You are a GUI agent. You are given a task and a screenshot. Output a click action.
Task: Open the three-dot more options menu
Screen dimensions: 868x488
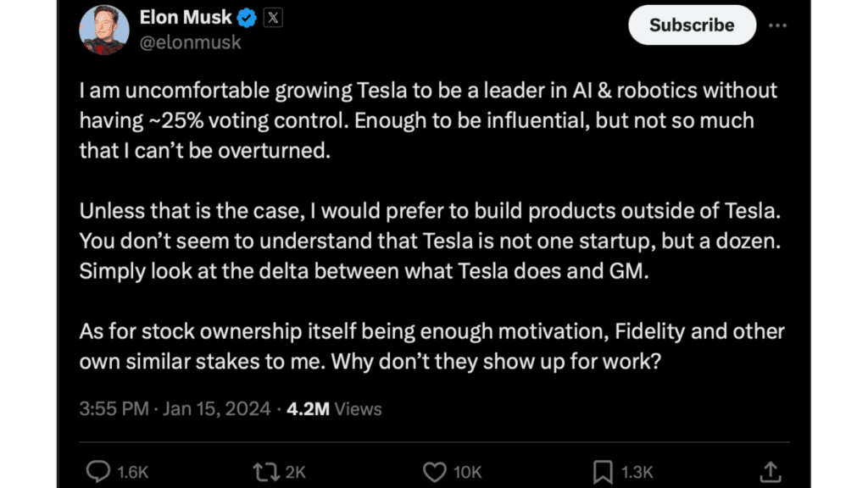777,25
